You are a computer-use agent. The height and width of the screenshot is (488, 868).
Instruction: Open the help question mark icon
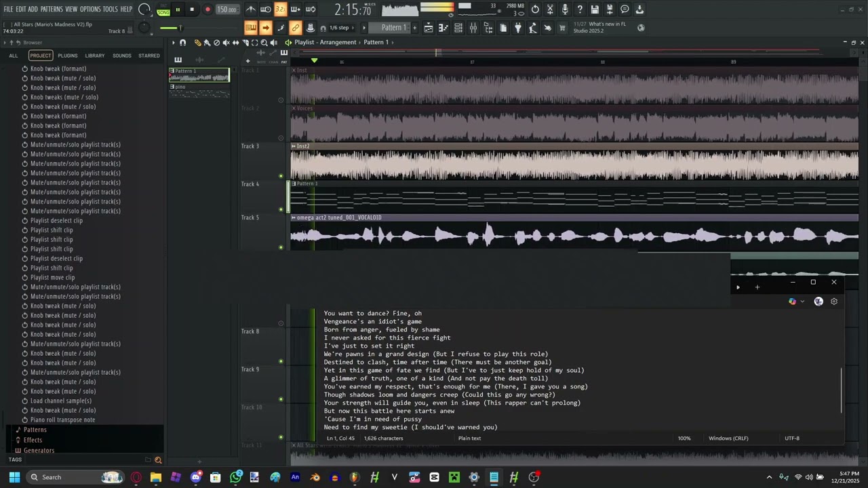(580, 9)
